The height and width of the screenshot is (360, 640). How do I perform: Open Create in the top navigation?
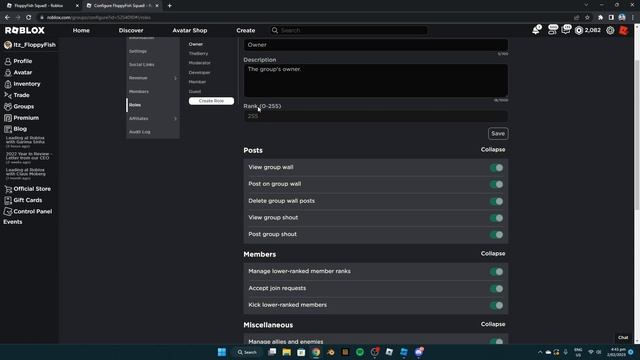(x=246, y=31)
